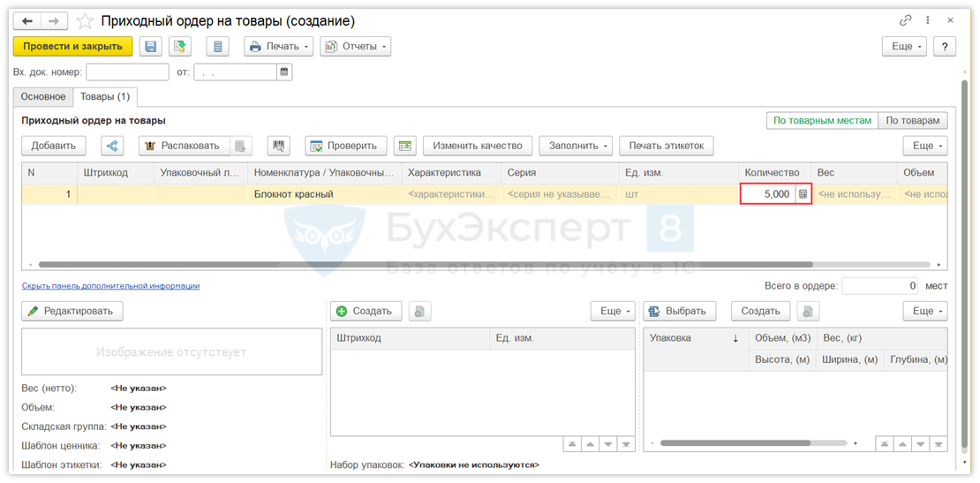Screen dimensions: 980x483
Task: Get a link using the chain icon
Action: [x=905, y=20]
